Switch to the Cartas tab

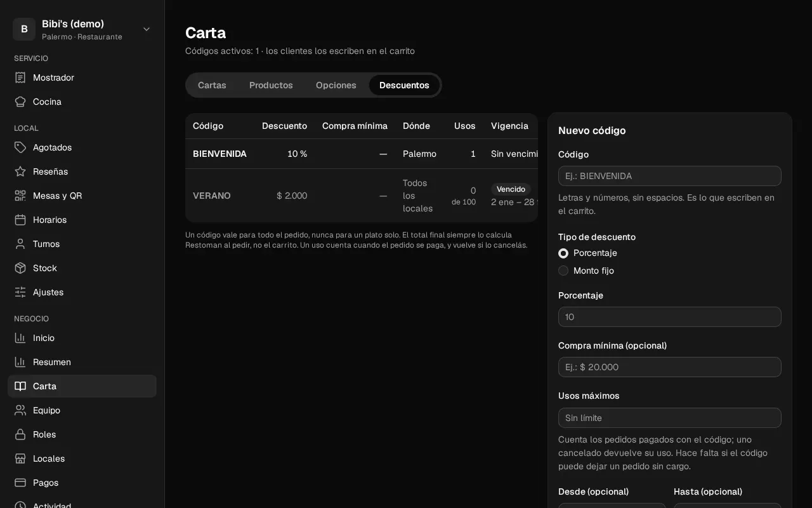coord(212,85)
